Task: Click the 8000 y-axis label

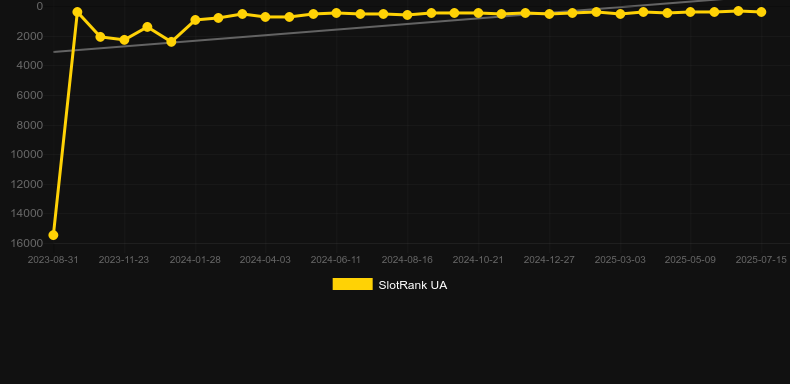Action: tap(30, 125)
